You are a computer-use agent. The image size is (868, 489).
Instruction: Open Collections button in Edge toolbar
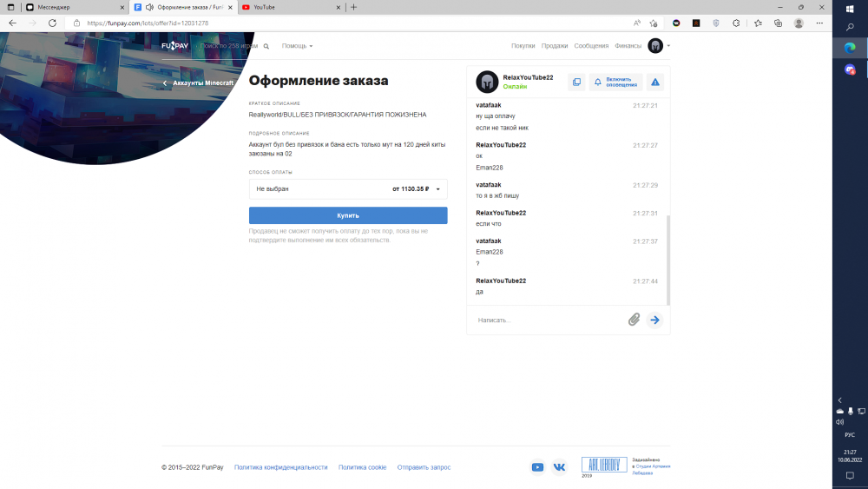(778, 23)
